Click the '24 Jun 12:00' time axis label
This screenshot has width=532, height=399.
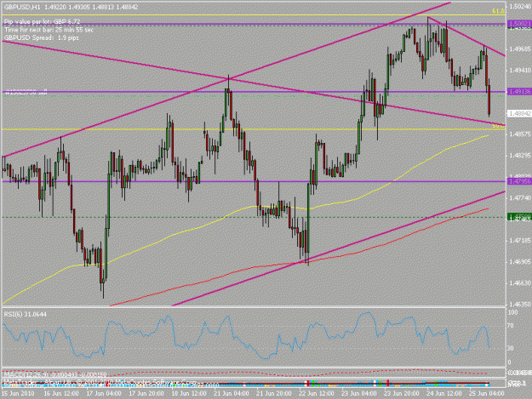point(444,393)
